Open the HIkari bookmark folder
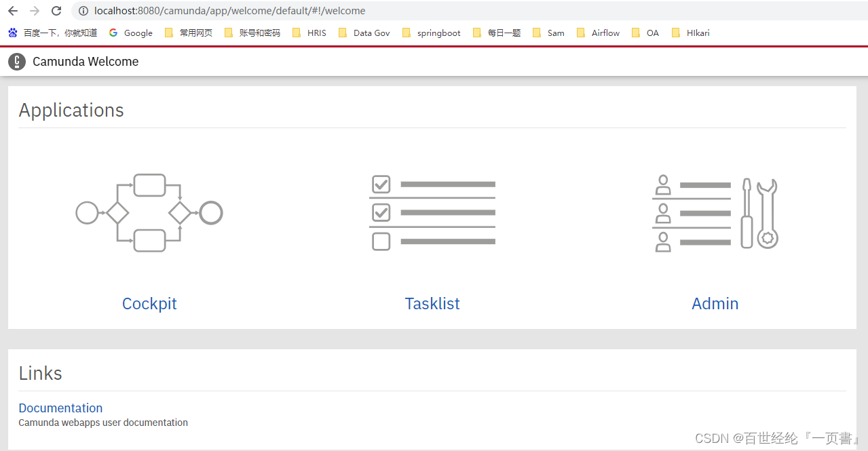Screen dimensions: 868x451 pyautogui.click(x=690, y=33)
